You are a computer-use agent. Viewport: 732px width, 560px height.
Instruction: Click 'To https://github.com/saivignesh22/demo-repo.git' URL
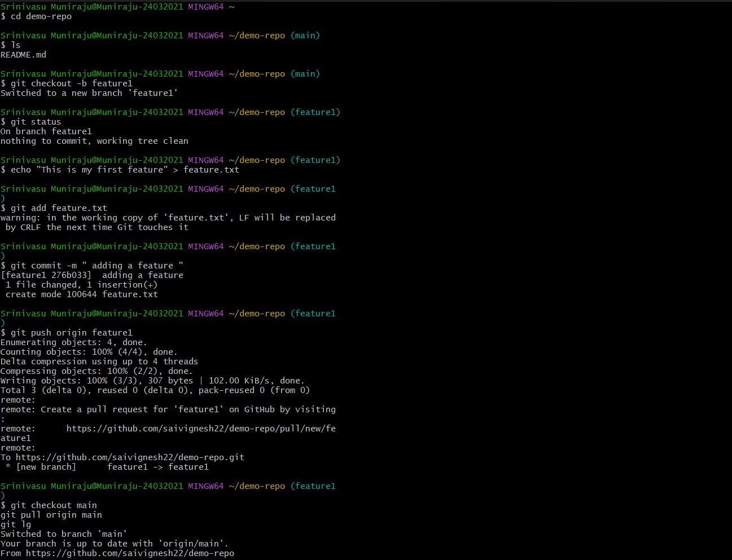point(122,457)
